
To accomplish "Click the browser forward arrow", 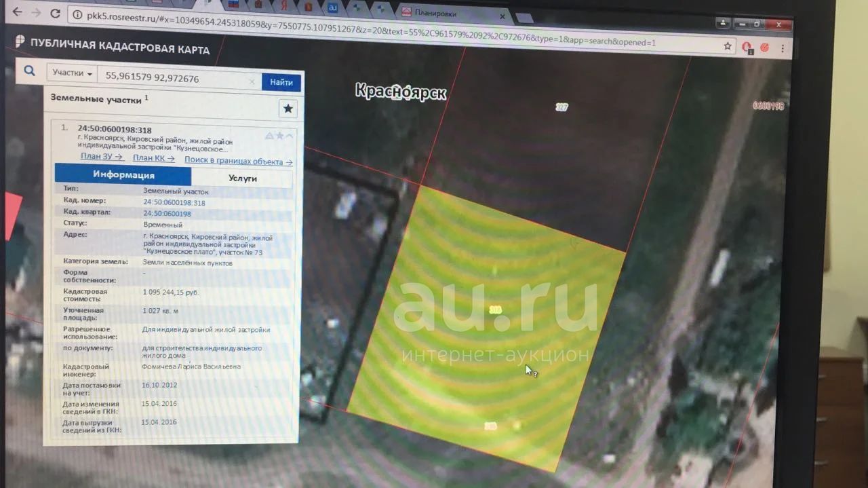I will tap(36, 13).
